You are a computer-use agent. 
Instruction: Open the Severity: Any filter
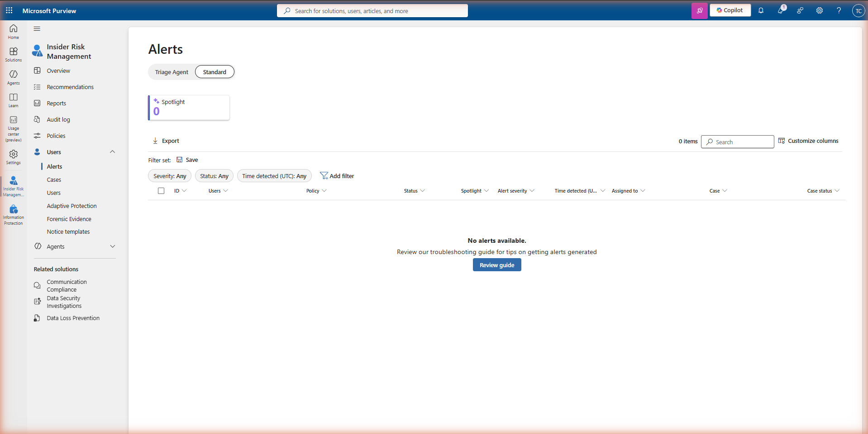[169, 176]
